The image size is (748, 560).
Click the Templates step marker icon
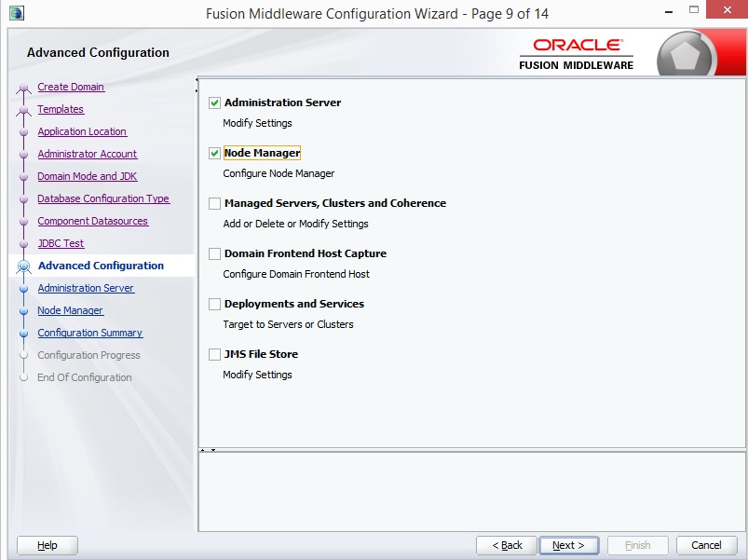pyautogui.click(x=23, y=111)
